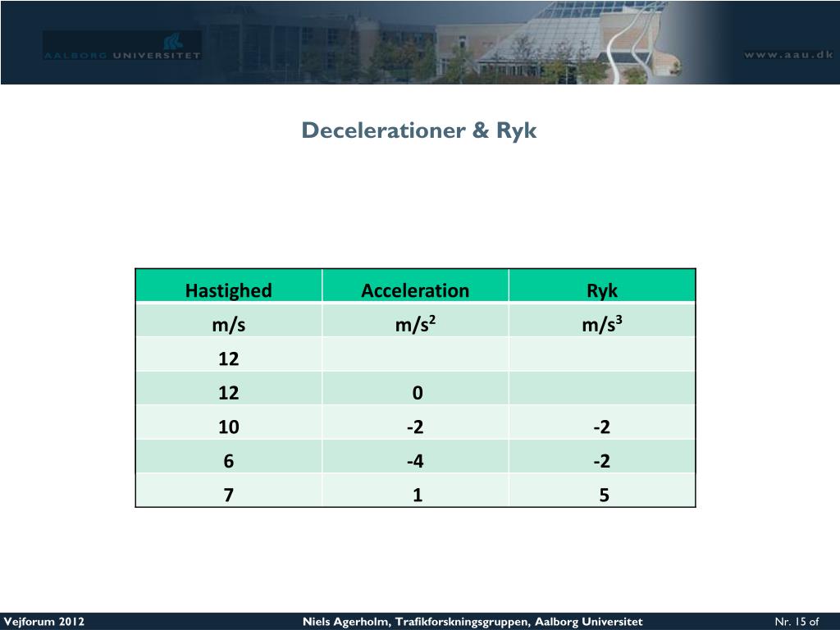This screenshot has width=840, height=630.
Task: Click Ryk "-2" in the Hastighed 10 row
Action: pyautogui.click(x=602, y=427)
